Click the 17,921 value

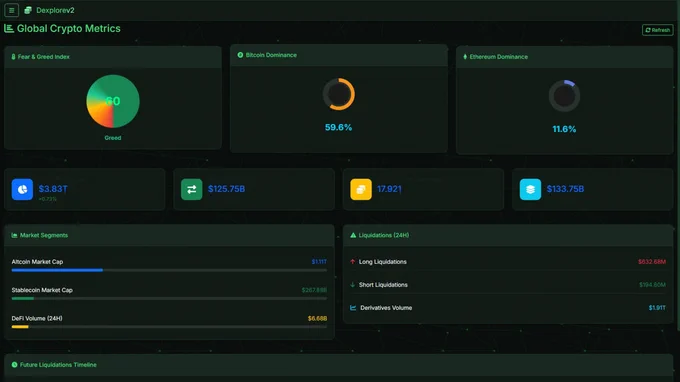[x=389, y=189]
